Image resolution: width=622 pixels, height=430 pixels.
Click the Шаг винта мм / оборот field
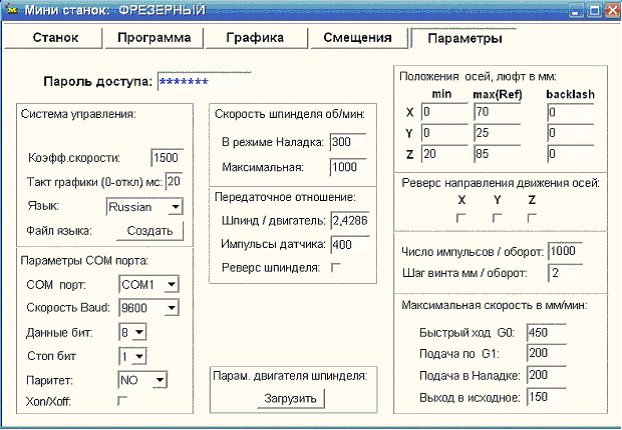click(x=565, y=273)
